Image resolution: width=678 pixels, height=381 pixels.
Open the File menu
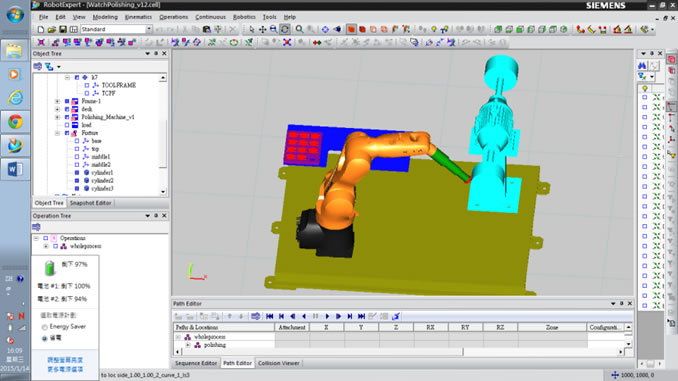pyautogui.click(x=44, y=17)
